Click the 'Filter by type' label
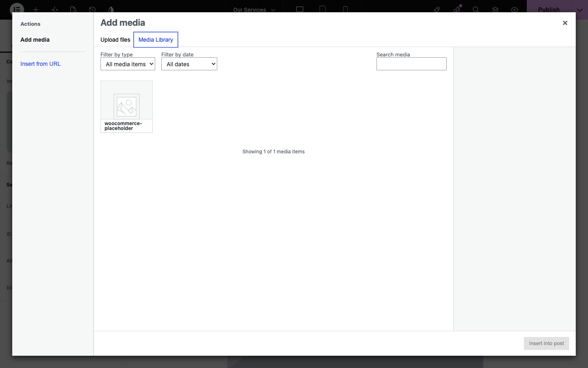The height and width of the screenshot is (368, 588). point(117,54)
